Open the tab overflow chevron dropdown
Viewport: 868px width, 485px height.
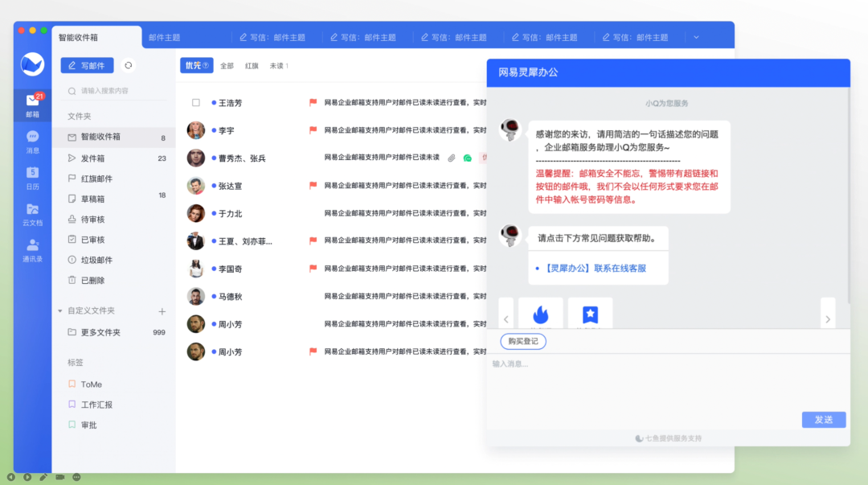pyautogui.click(x=696, y=35)
